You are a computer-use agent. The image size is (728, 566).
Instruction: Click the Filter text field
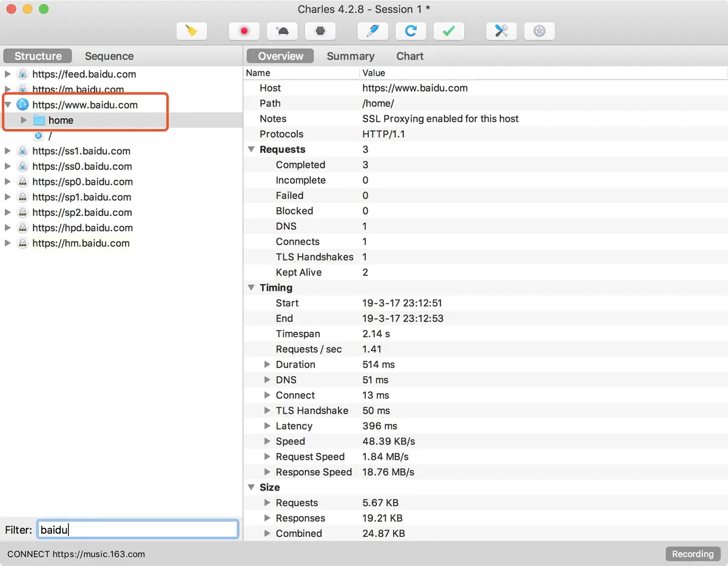point(137,530)
